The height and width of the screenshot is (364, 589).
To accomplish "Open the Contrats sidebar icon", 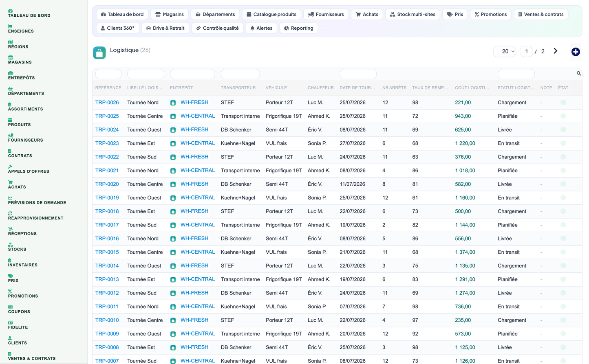I will pyautogui.click(x=10, y=151).
